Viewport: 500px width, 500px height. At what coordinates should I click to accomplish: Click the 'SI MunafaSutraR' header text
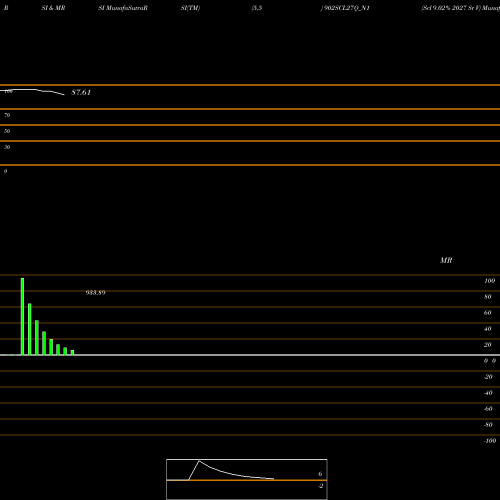[123, 8]
